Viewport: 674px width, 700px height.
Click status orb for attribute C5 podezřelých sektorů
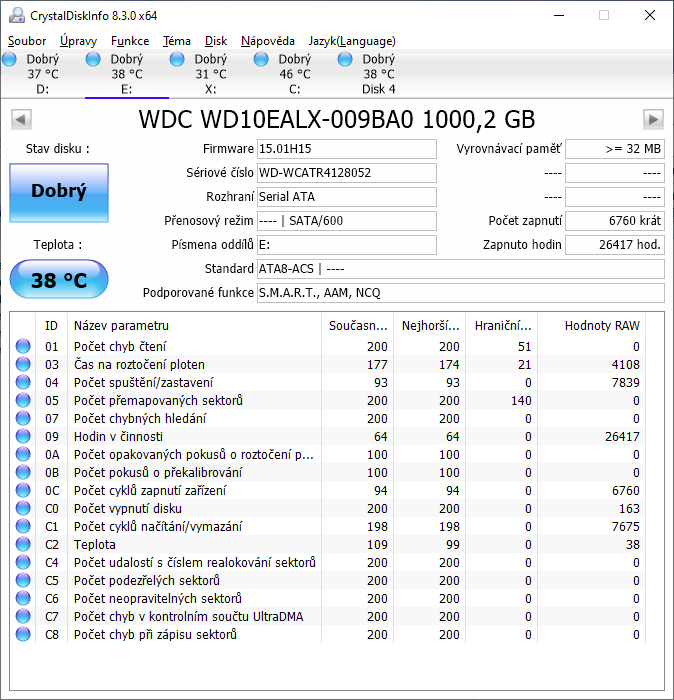coord(23,580)
